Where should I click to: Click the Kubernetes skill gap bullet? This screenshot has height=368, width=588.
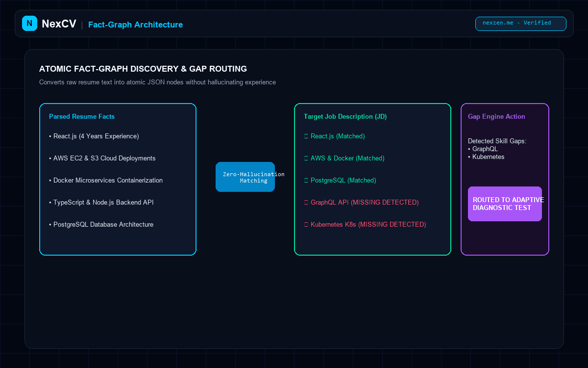(486, 157)
